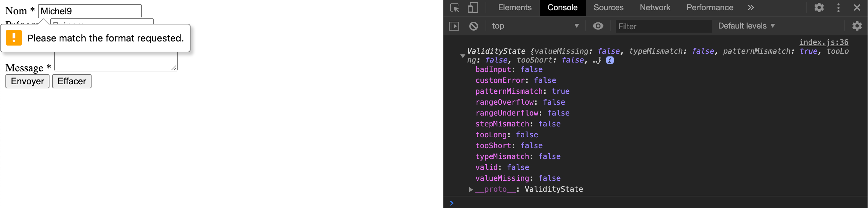The image size is (868, 208).
Task: Collapse the ValidityState object output
Action: coord(463,56)
